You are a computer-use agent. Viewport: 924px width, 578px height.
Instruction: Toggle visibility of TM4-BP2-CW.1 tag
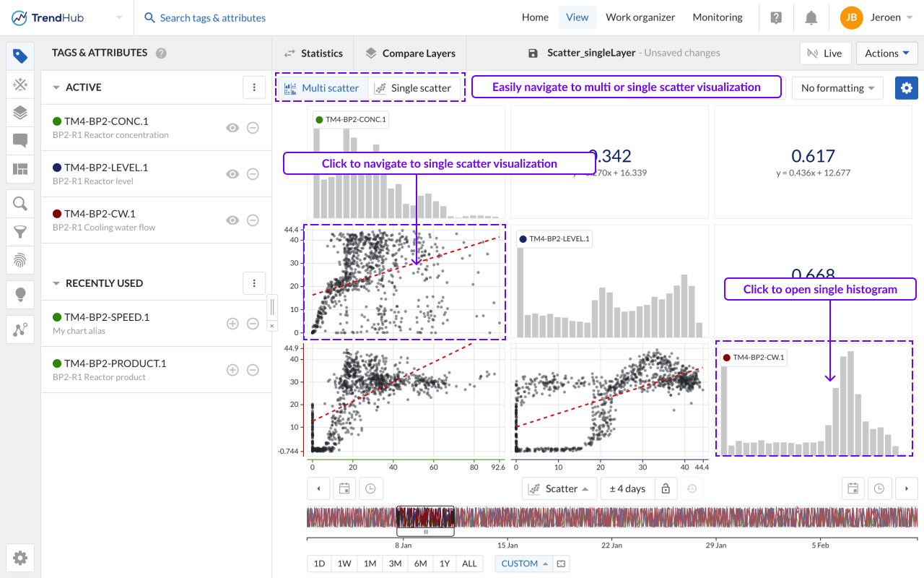click(232, 220)
